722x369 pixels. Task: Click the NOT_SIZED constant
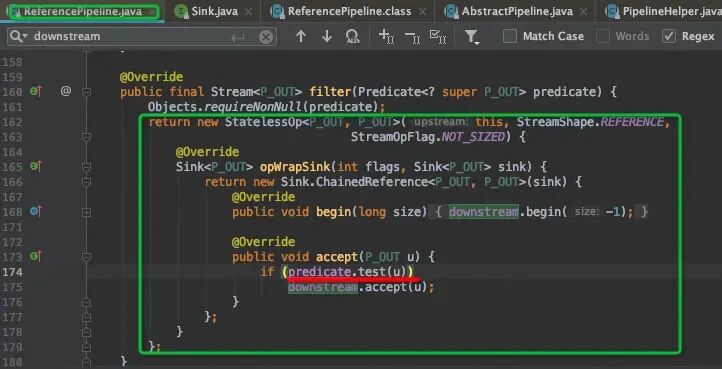click(x=473, y=137)
